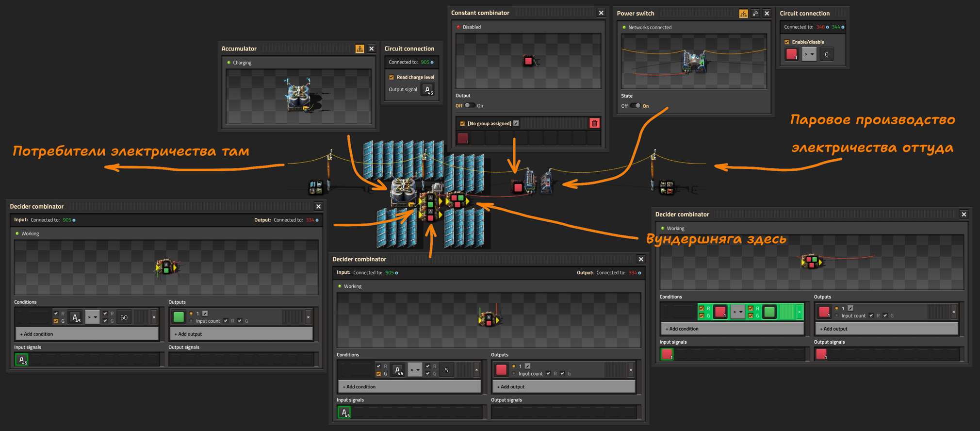Edit constant 0 in Power switch Enable/disable condition

(x=827, y=54)
